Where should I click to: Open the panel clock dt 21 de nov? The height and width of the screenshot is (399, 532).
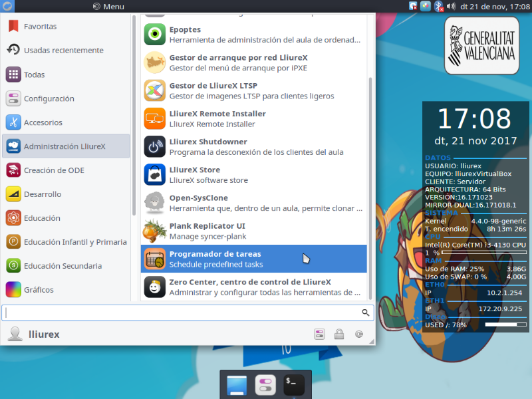(x=495, y=7)
